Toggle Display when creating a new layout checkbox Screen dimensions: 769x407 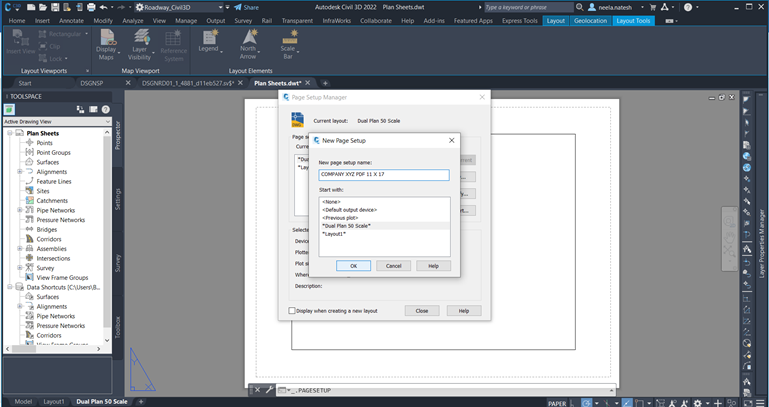click(x=292, y=310)
